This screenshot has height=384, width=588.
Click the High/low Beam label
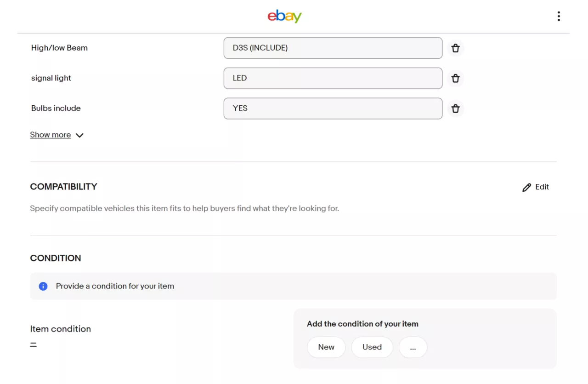tap(59, 48)
